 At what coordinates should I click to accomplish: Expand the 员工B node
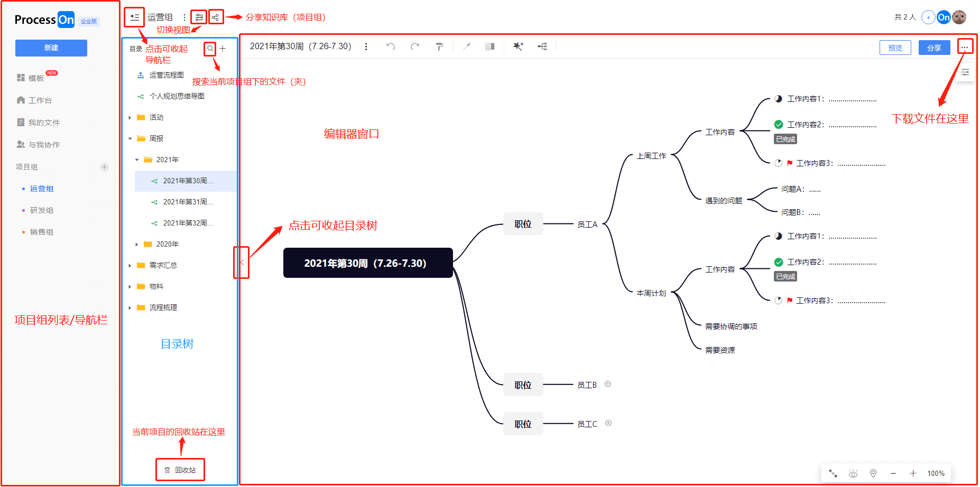[608, 384]
